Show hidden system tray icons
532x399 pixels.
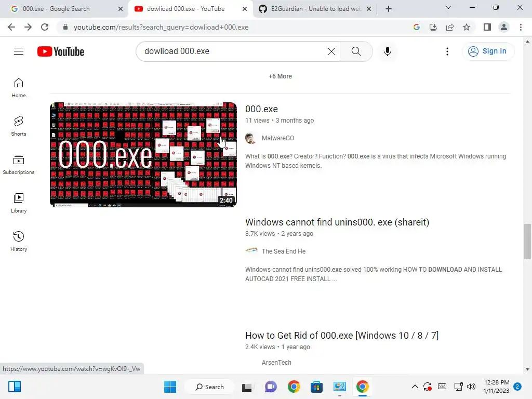(415, 387)
